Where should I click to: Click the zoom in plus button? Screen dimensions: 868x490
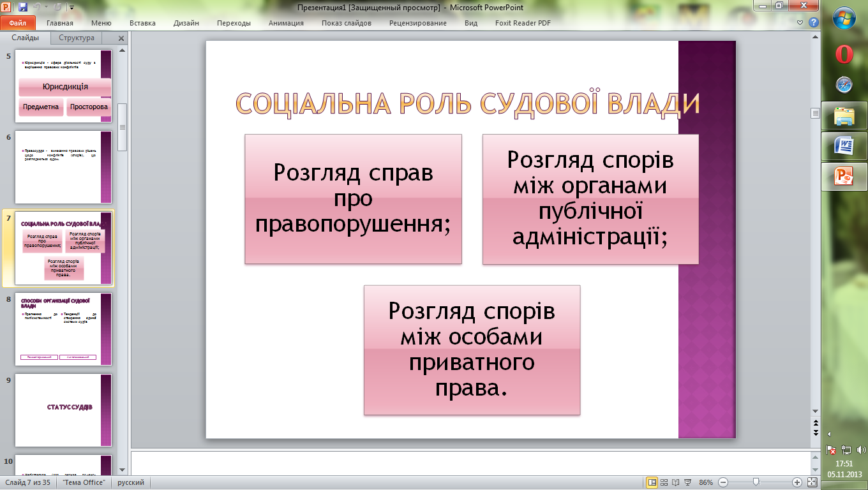point(797,482)
